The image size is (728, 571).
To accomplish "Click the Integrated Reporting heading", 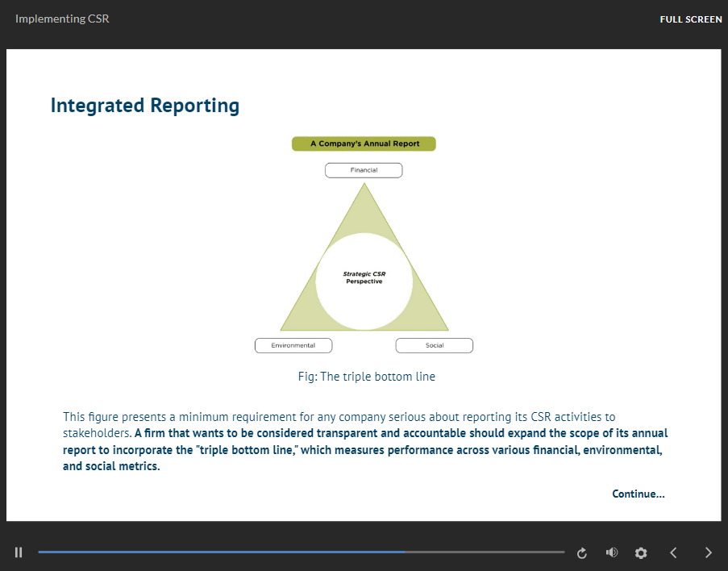I will click(145, 106).
